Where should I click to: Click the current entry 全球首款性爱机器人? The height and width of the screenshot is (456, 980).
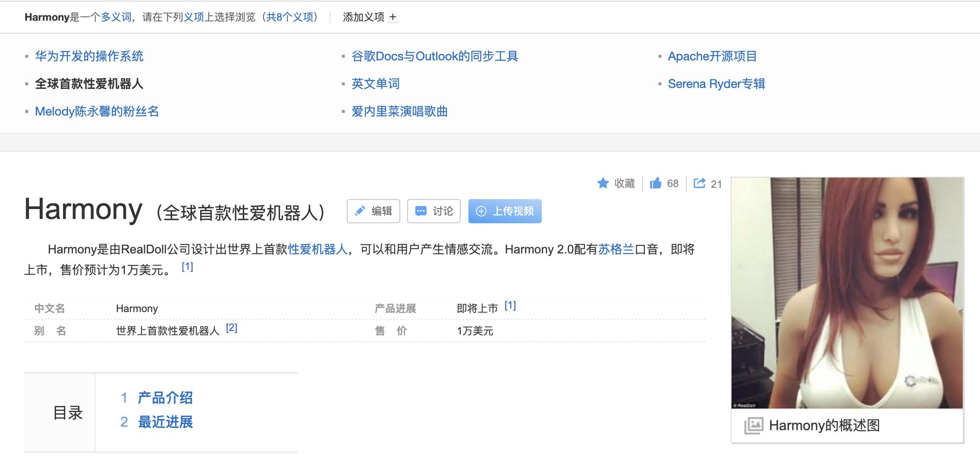pos(89,84)
